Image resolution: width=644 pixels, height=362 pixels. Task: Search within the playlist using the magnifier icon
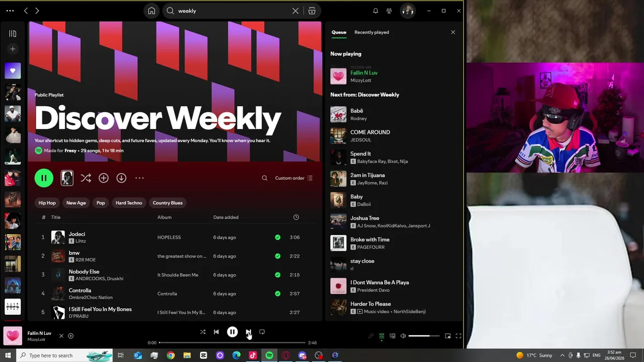coord(265,178)
